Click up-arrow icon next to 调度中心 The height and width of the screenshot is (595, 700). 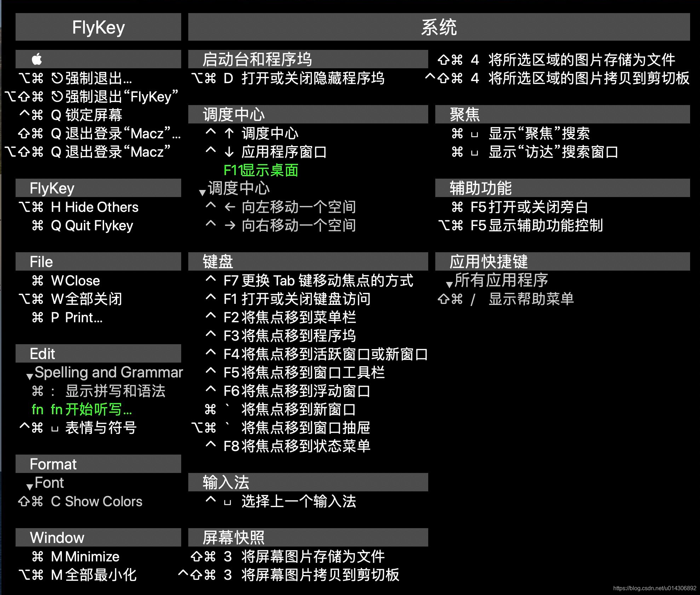229,133
